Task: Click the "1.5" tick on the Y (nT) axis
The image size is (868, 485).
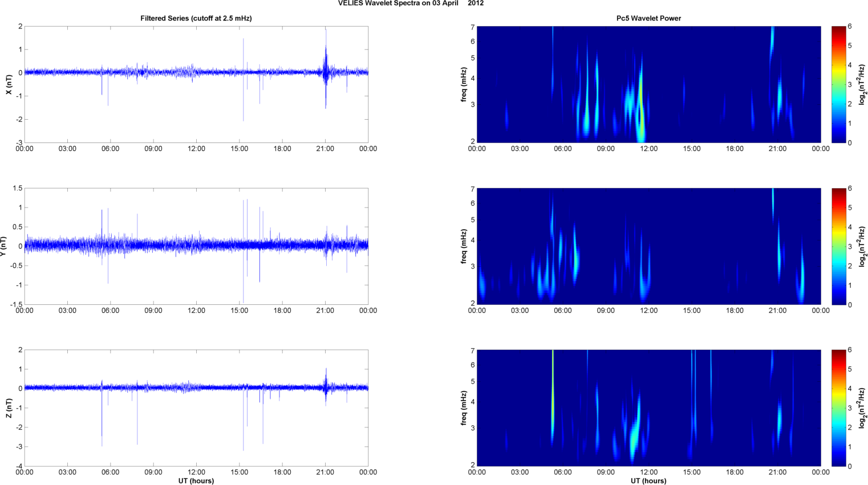Action: click(x=18, y=188)
